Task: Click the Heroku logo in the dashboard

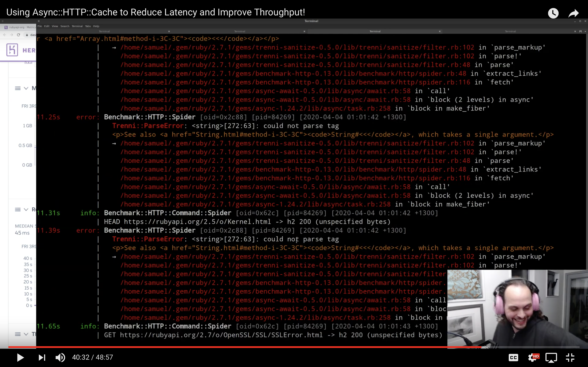Action: tap(12, 50)
